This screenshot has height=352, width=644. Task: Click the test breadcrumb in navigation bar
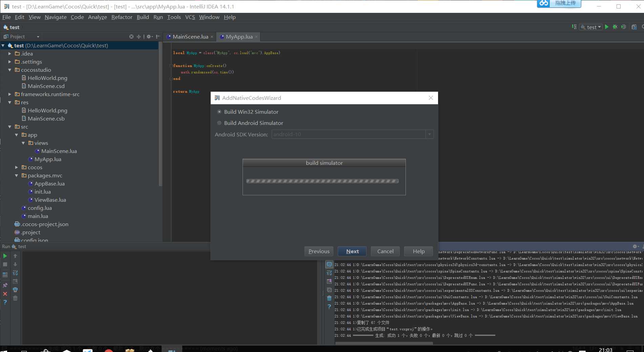[11, 27]
